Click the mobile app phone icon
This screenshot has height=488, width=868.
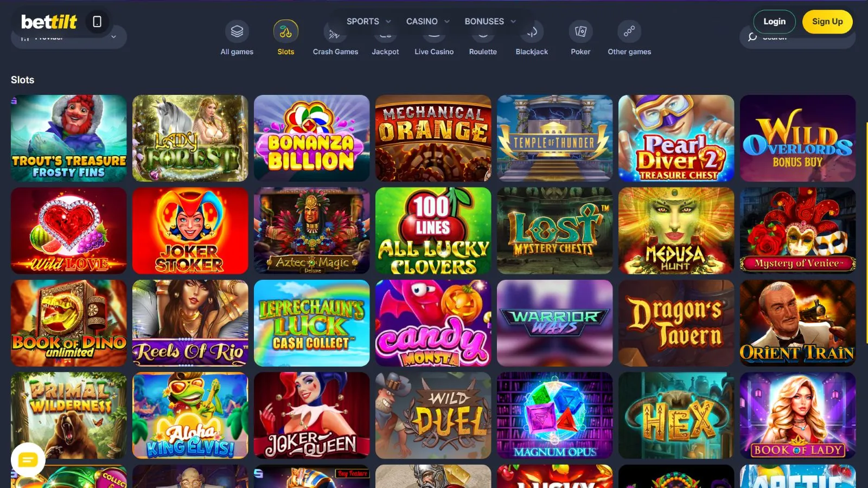click(97, 22)
